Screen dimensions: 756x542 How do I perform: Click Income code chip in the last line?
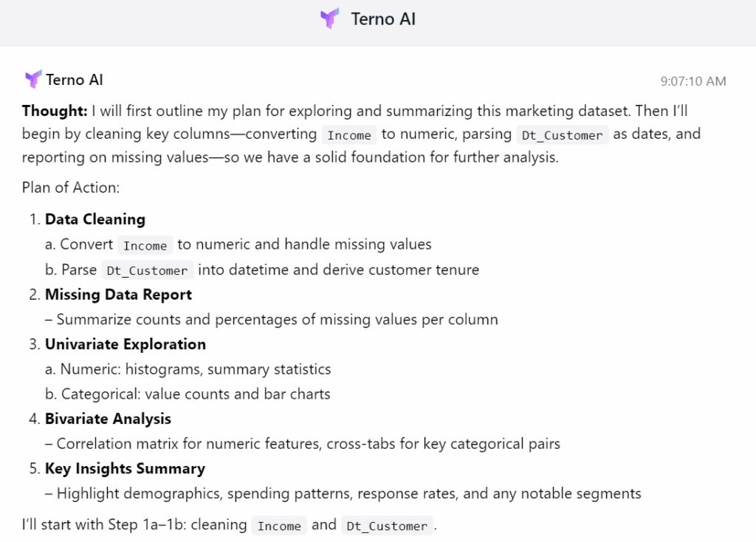click(279, 526)
